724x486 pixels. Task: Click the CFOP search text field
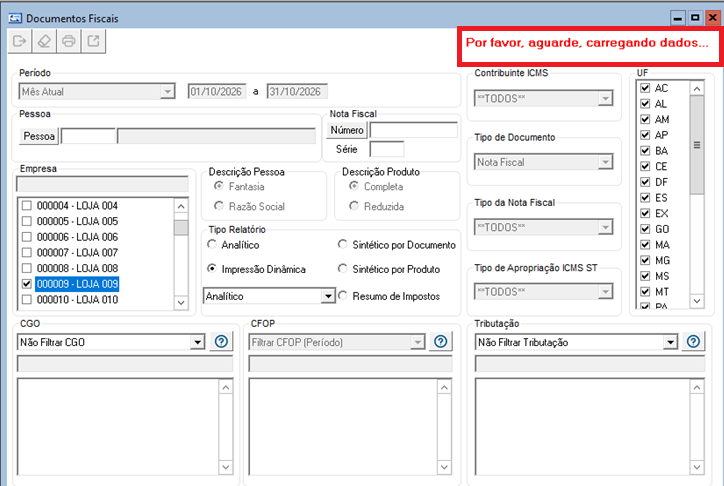coord(350,364)
